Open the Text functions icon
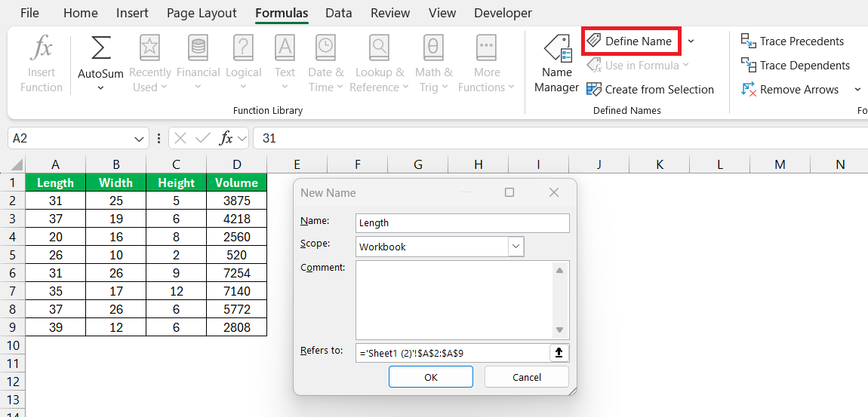Screen dimensions: 868x417 point(285,48)
